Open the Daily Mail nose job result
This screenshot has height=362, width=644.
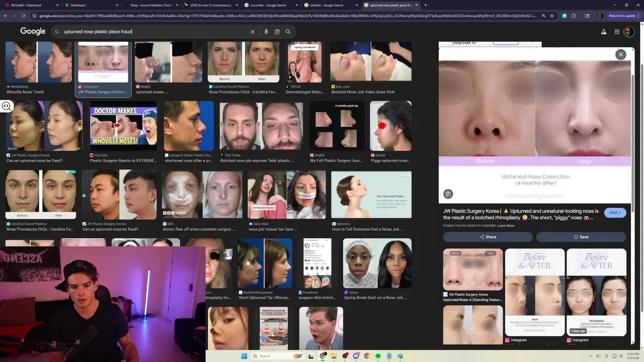click(287, 201)
